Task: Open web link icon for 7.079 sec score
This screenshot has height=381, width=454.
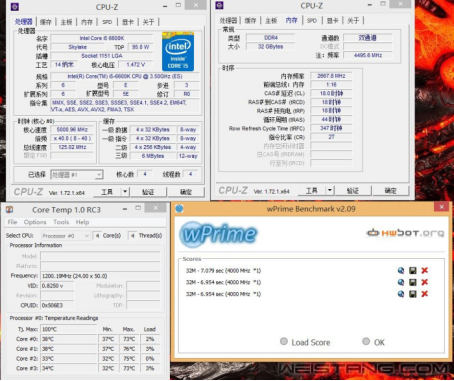Action: (x=401, y=270)
